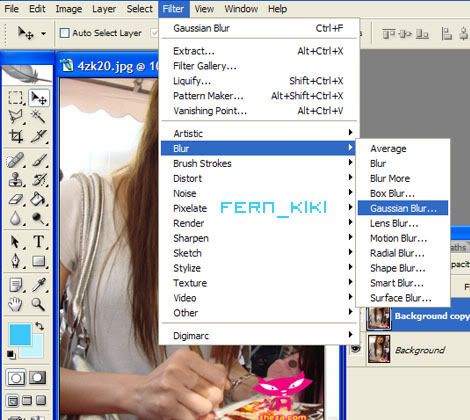The image size is (470, 420).
Task: Pick the background light-blue color swatch
Action: 36,351
